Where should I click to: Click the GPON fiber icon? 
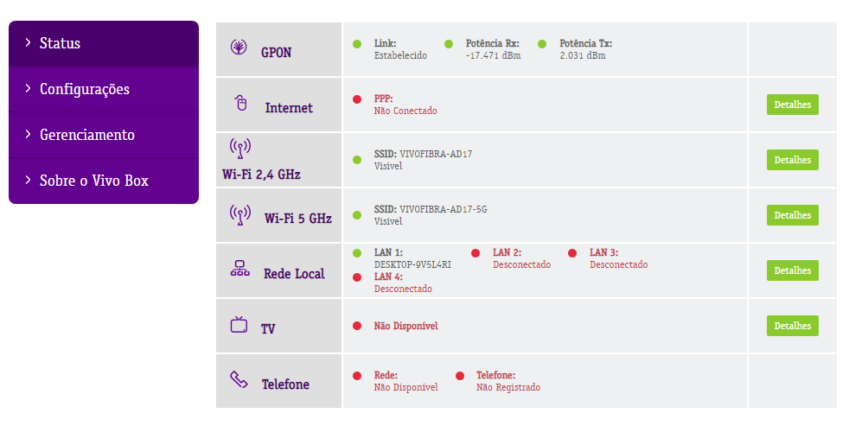coord(239,47)
